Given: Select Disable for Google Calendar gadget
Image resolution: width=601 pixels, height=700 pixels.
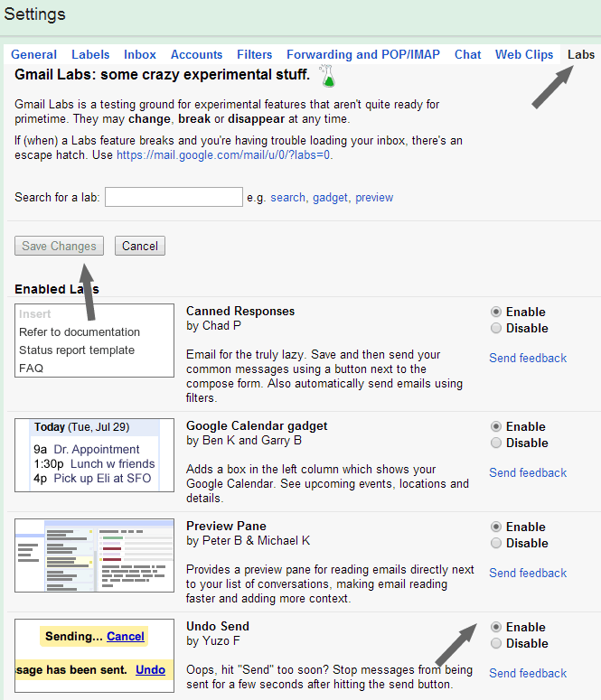Looking at the screenshot, I should click(496, 443).
